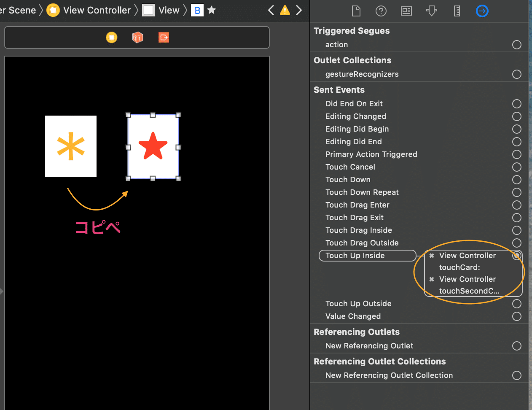532x410 pixels.
Task: Open the File inspector tab
Action: [356, 11]
